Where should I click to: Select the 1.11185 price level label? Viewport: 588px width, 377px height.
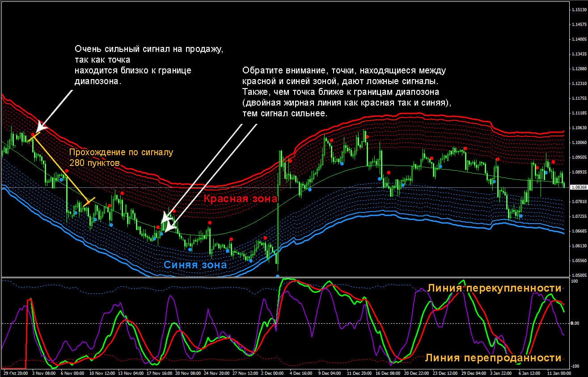(x=579, y=113)
